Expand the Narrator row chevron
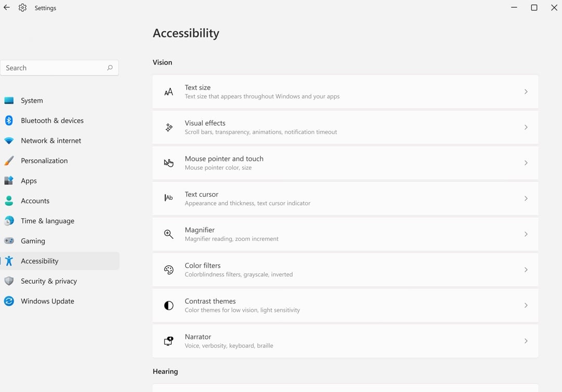The image size is (562, 392). (526, 341)
